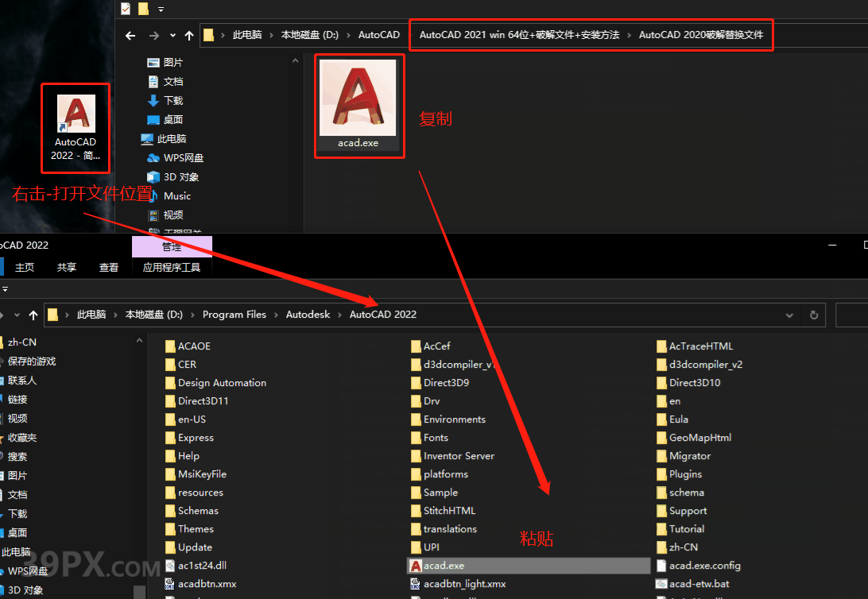Refresh the AutoCAD 2022 folder view
This screenshot has height=599, width=868.
pyautogui.click(x=814, y=315)
